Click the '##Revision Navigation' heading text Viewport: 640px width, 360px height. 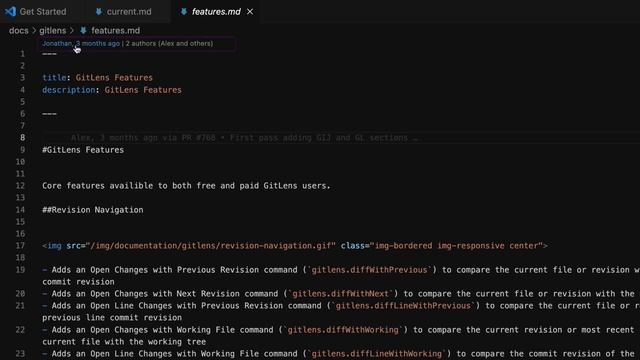coord(93,210)
